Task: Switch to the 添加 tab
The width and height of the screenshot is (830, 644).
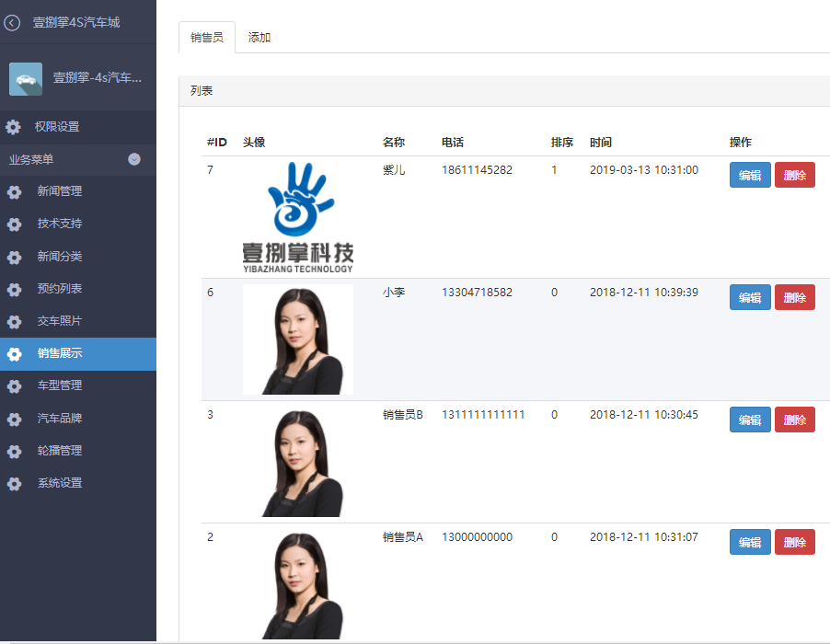Action: click(259, 38)
